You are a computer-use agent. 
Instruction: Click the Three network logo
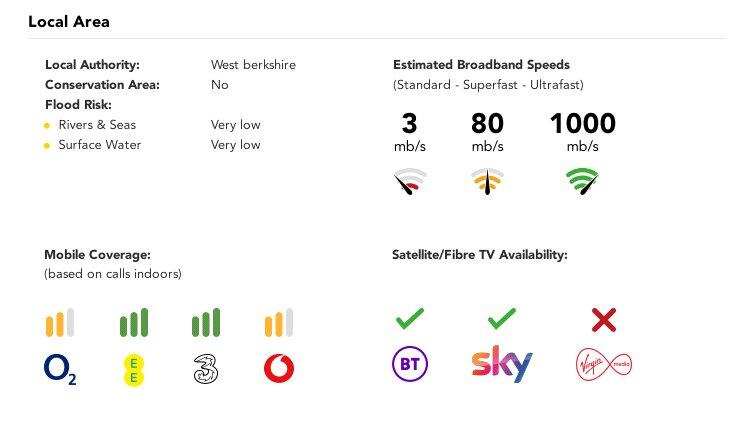point(205,369)
